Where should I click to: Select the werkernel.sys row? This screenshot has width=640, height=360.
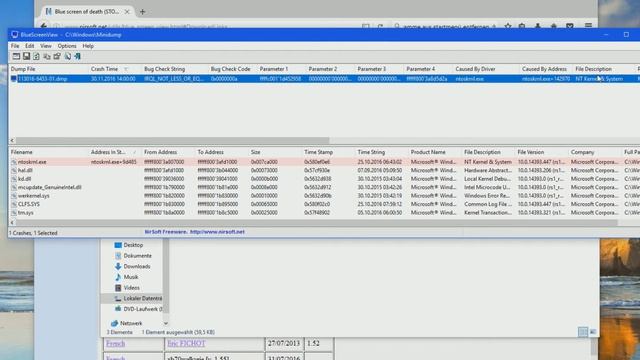(324, 196)
